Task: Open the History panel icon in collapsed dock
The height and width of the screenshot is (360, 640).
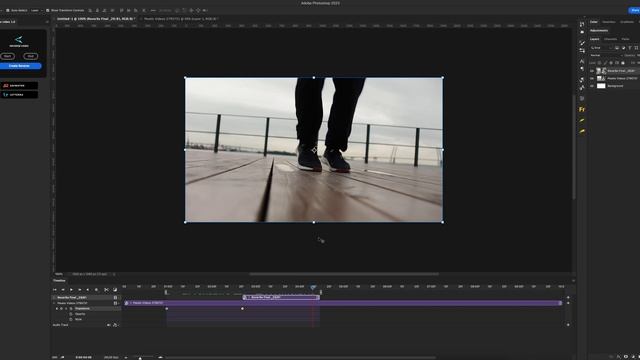Action: pyautogui.click(x=582, y=24)
